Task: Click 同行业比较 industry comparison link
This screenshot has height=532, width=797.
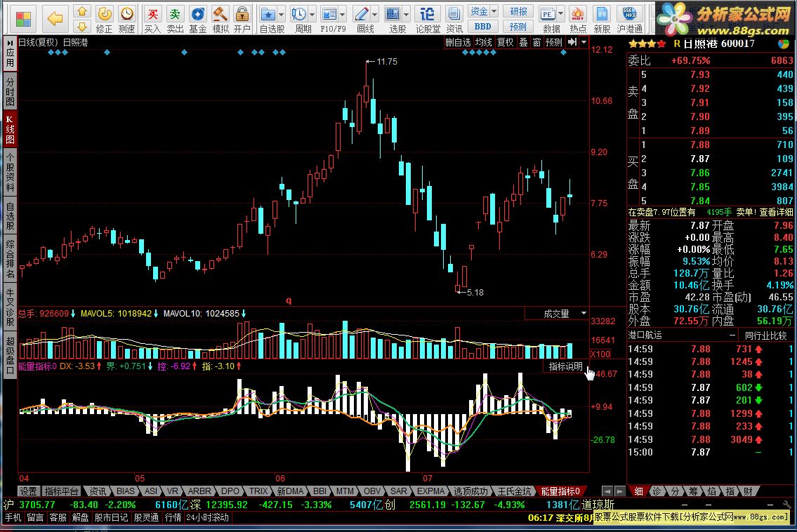Action: pos(765,335)
